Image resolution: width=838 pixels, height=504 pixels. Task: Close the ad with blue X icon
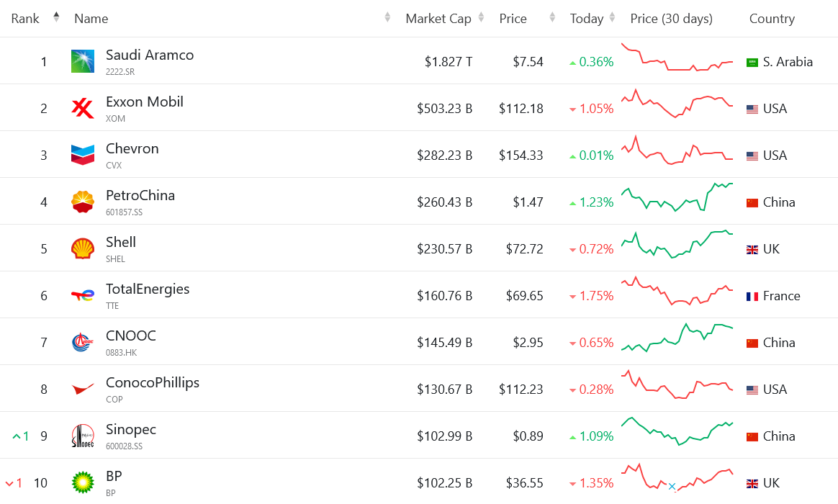coord(672,486)
